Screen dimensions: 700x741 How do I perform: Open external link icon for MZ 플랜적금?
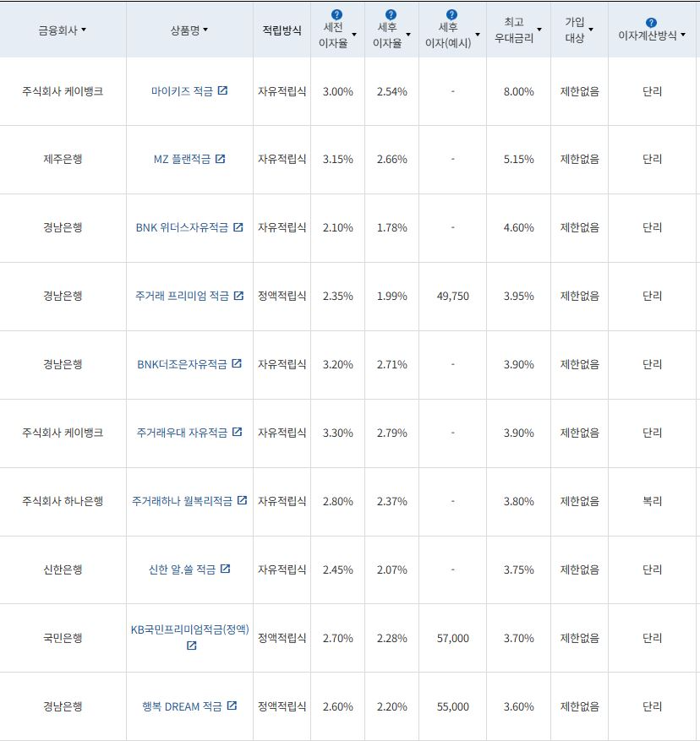click(x=220, y=158)
